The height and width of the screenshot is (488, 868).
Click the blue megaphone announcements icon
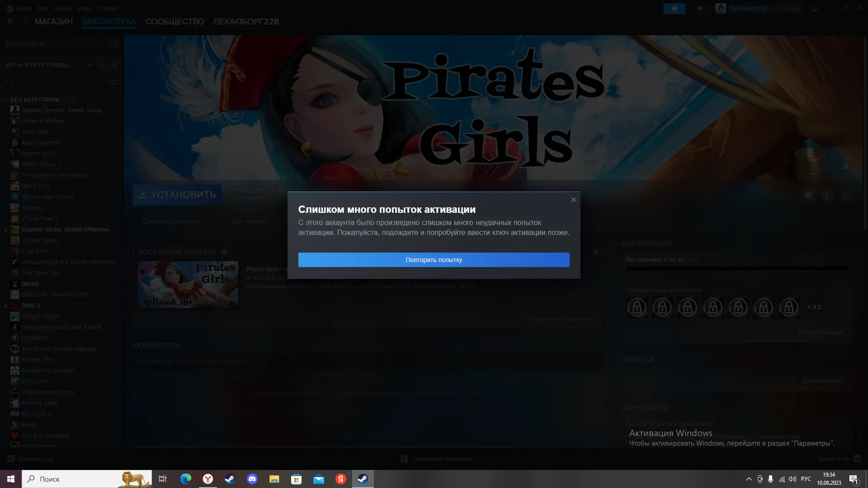[675, 8]
